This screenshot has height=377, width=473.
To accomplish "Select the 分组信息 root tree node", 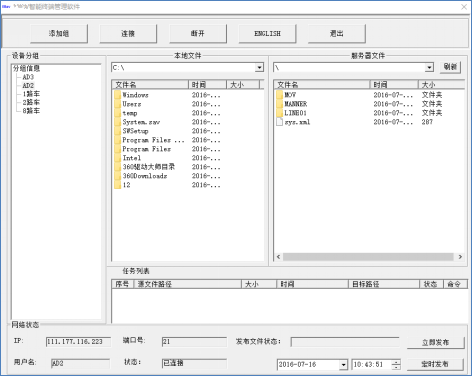I will coord(26,68).
